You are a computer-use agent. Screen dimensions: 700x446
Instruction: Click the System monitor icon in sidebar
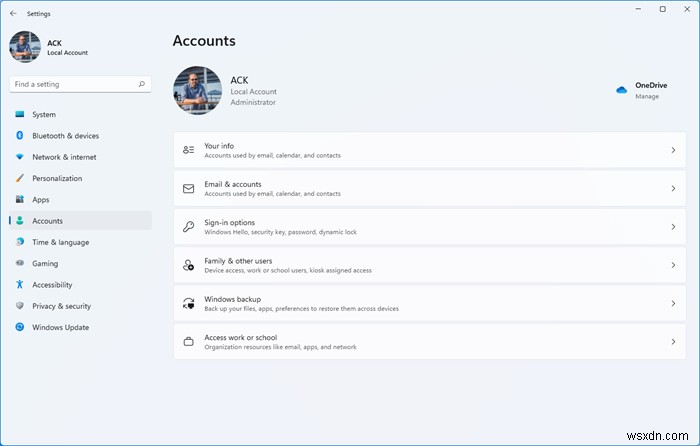20,114
